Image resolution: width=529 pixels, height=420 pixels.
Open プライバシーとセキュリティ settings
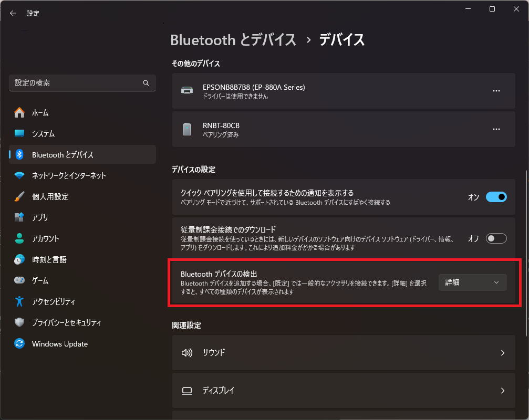tap(82, 322)
